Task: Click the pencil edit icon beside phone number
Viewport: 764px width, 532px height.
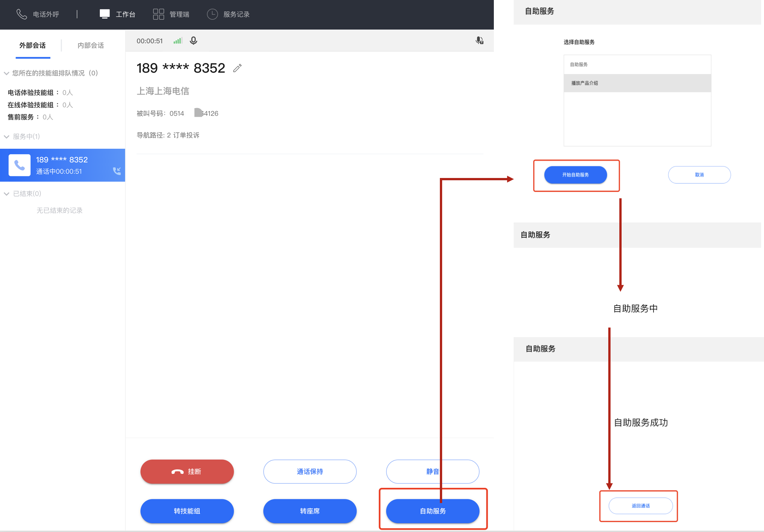Action: tap(237, 68)
